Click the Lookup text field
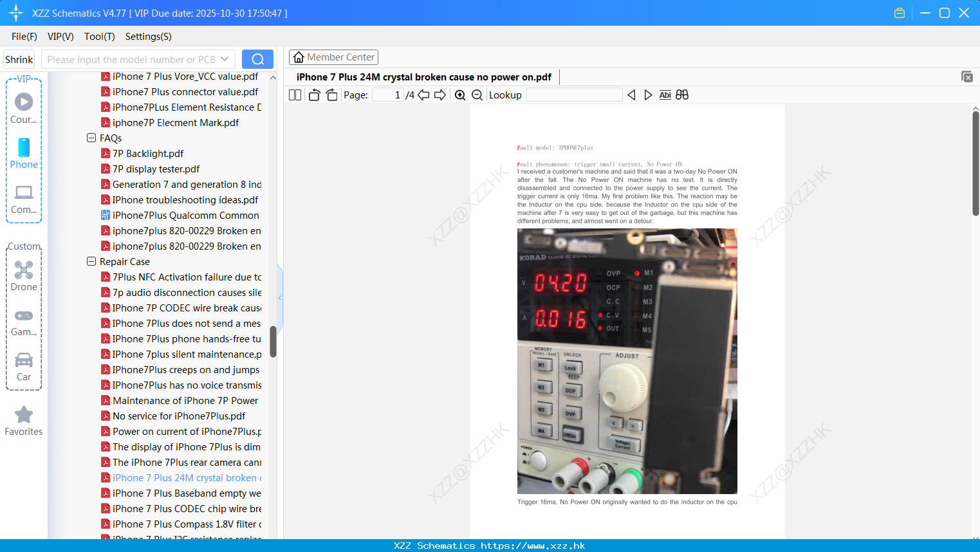Screen dimensions: 980x552 pos(575,95)
